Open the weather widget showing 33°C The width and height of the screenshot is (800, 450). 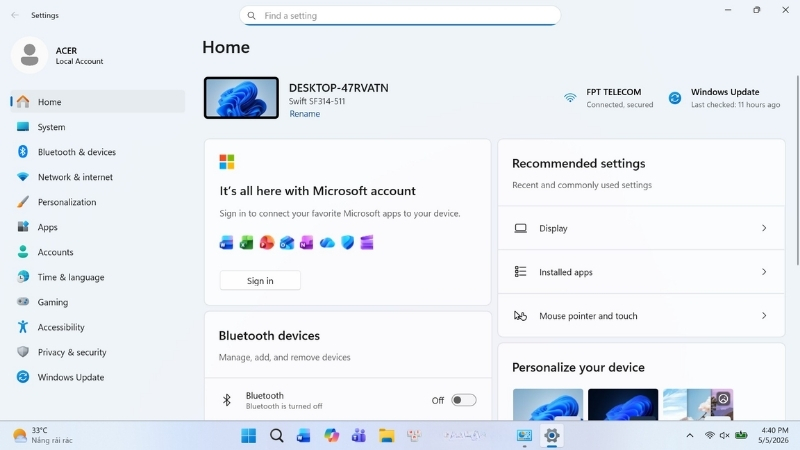[x=43, y=435]
